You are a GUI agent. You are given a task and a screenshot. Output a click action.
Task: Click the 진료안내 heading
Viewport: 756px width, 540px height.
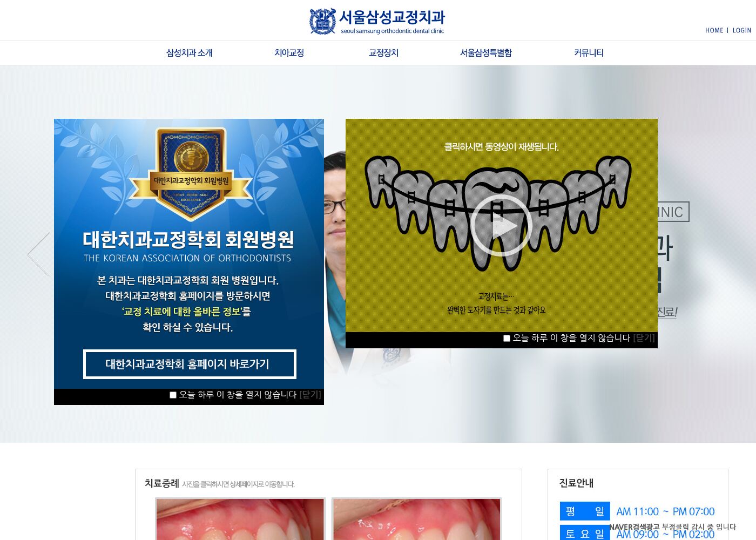[x=576, y=483]
